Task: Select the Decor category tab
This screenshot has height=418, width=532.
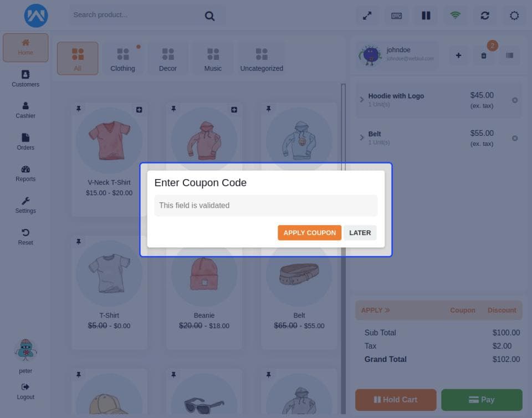Action: (x=168, y=58)
